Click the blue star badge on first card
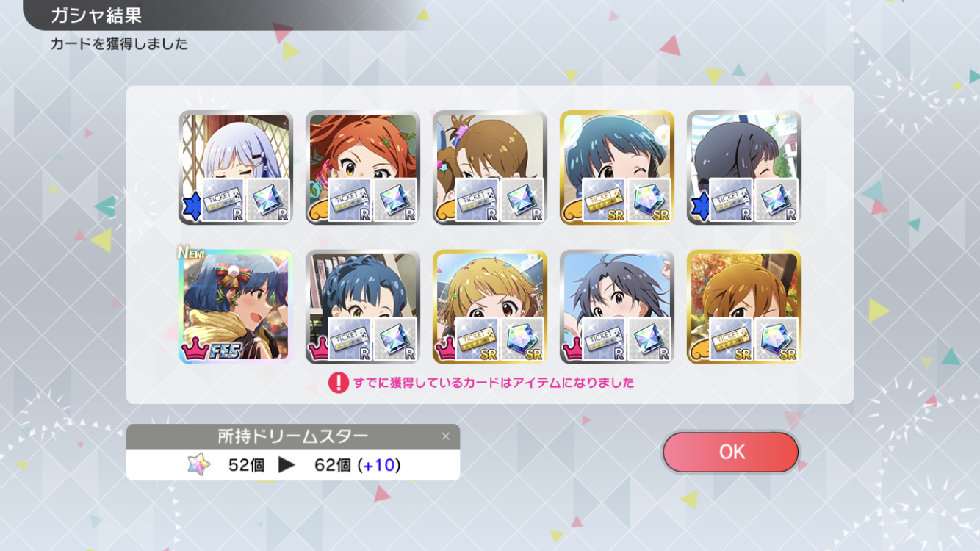The image size is (980, 551). coord(190,207)
